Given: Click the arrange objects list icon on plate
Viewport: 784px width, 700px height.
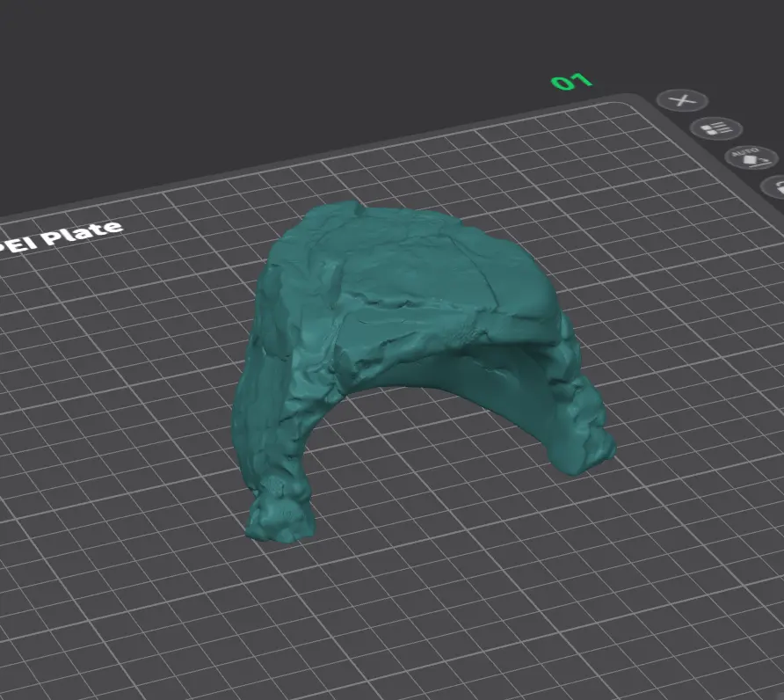Looking at the screenshot, I should 716,128.
